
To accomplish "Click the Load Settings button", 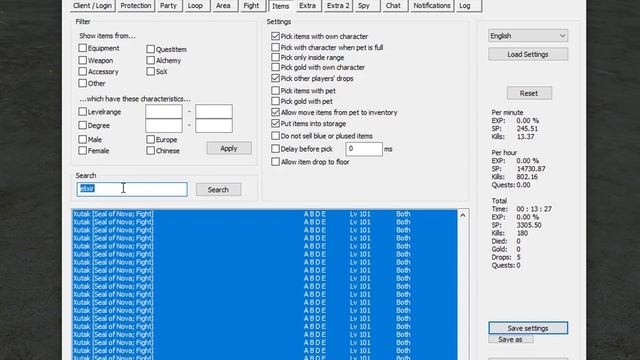I will (x=528, y=54).
